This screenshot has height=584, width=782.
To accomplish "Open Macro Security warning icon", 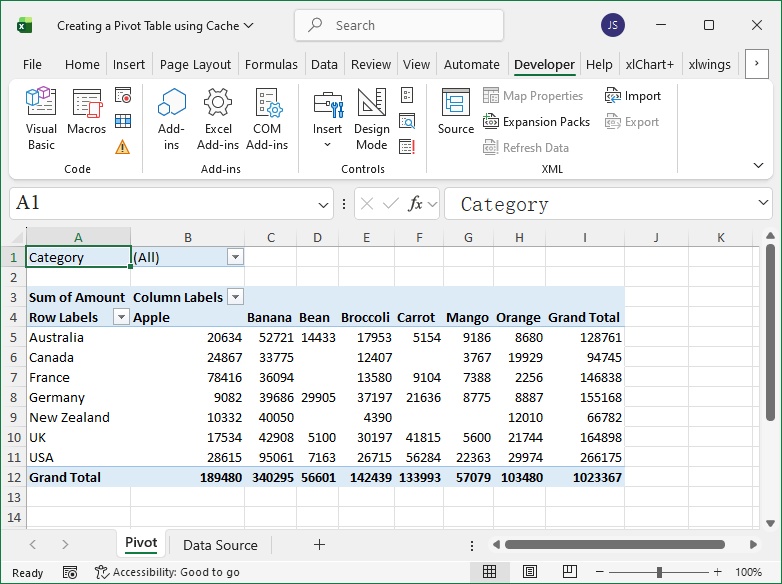I will coord(122,147).
